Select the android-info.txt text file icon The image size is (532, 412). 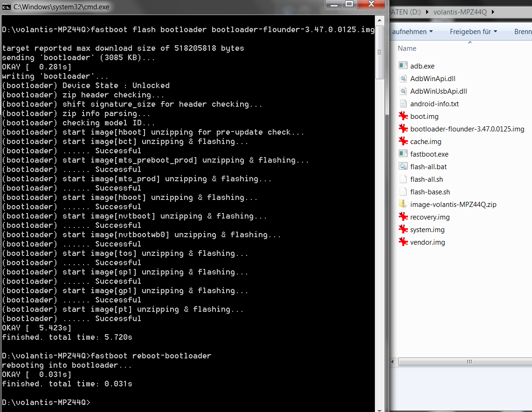pyautogui.click(x=403, y=104)
